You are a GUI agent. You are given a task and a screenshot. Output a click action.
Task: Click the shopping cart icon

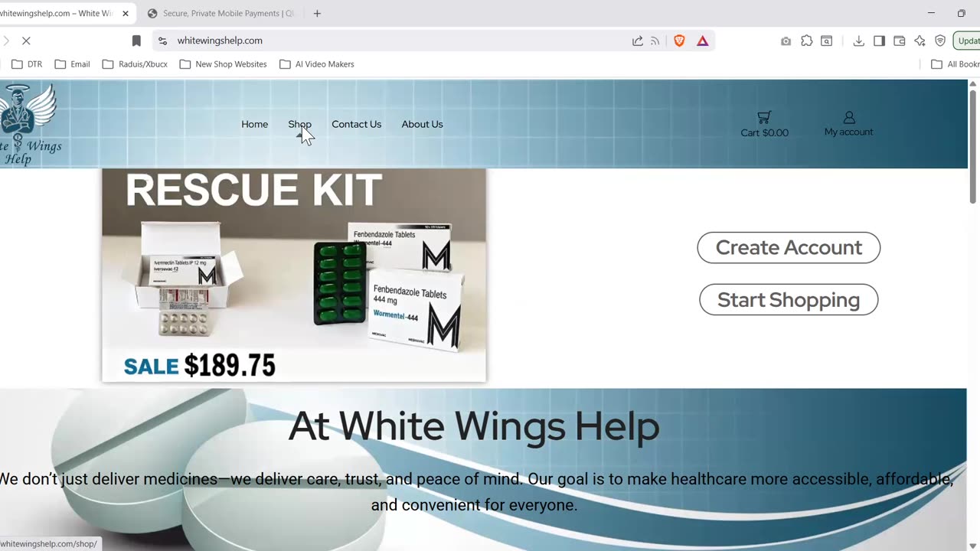764,117
